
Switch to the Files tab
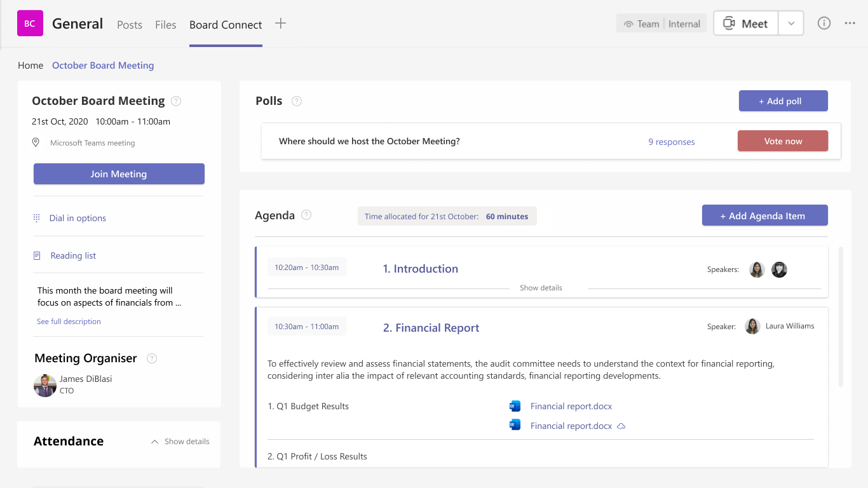[166, 25]
